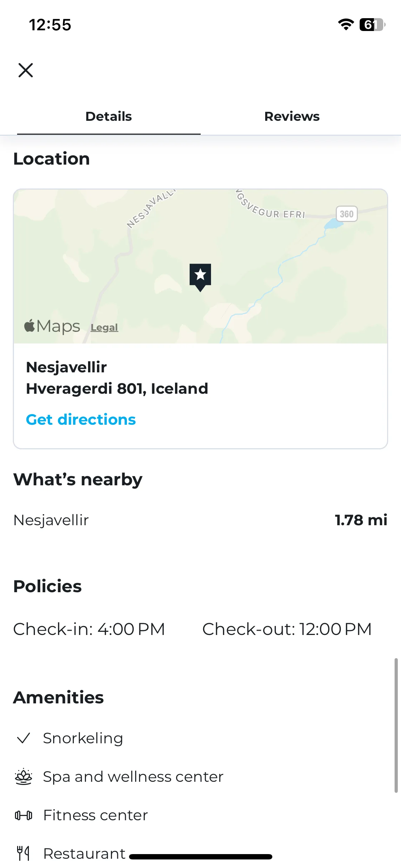
Task: Tap the Wi-Fi status icon
Action: coord(346,25)
